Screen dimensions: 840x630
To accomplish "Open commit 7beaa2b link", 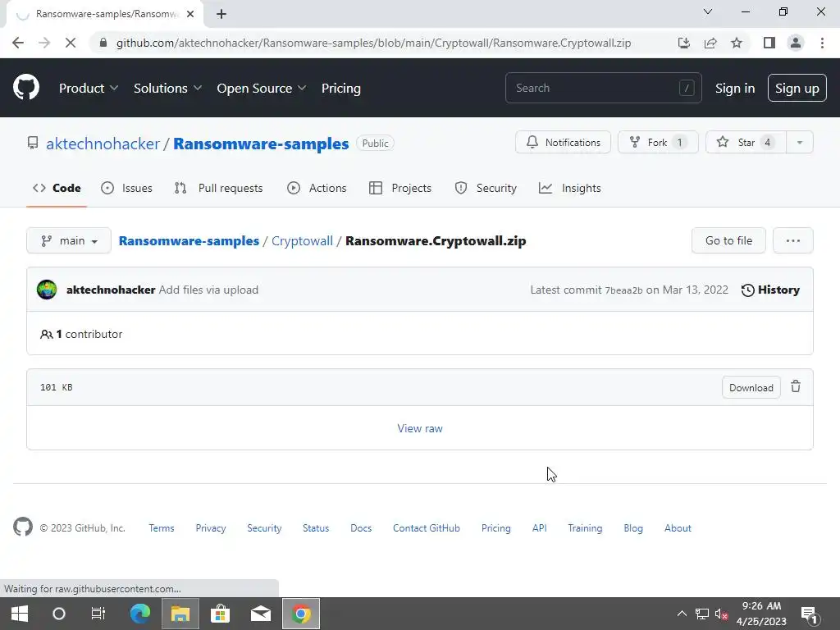I will click(623, 290).
